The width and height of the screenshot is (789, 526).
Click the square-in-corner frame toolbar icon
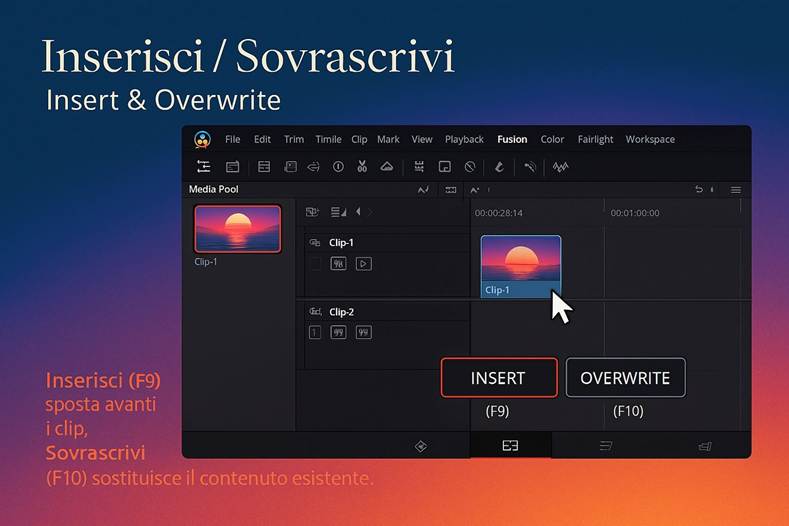tap(444, 167)
